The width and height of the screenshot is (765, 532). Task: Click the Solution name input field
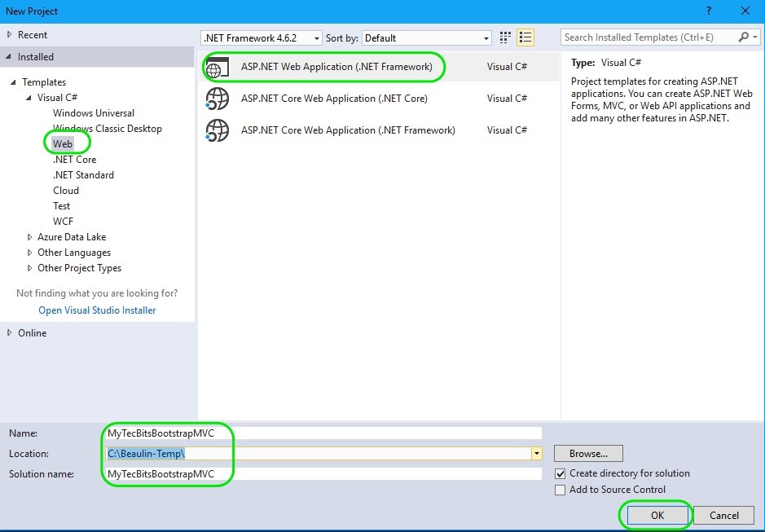[x=323, y=474]
